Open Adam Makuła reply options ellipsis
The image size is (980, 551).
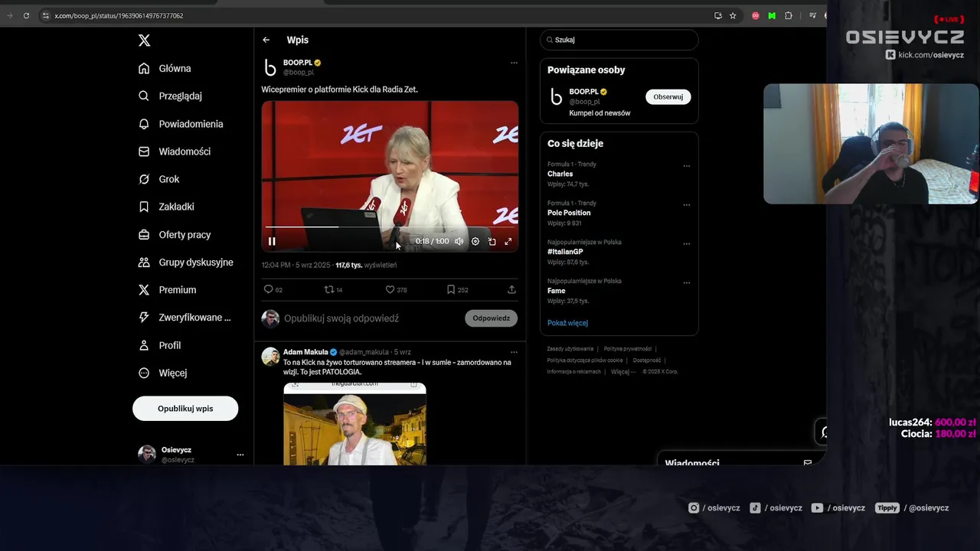point(514,352)
